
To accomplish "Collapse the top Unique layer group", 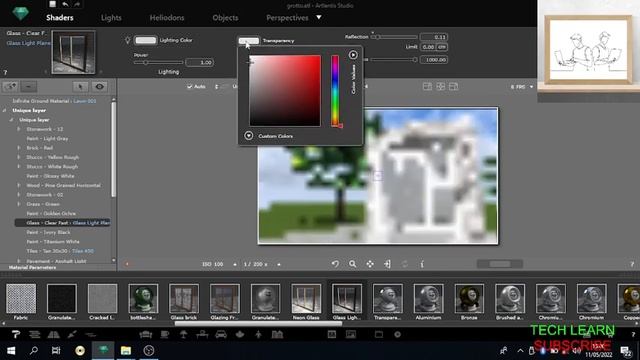I will point(4,110).
